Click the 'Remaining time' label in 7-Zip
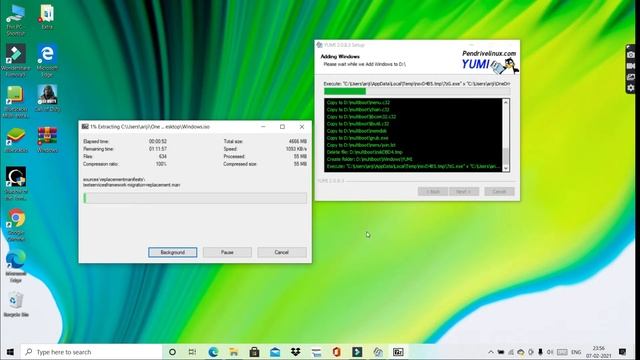The width and height of the screenshot is (640, 360). click(x=98, y=149)
